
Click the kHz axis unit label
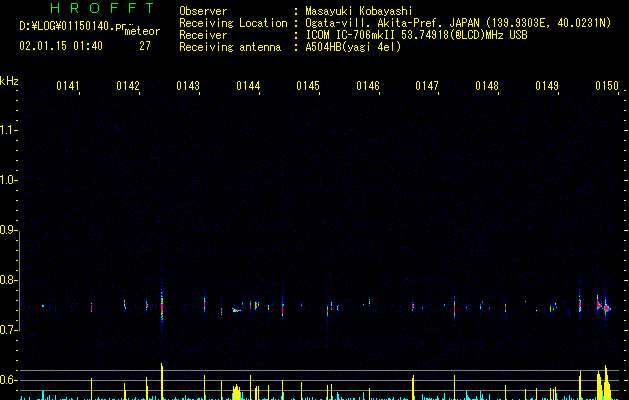click(x=9, y=81)
